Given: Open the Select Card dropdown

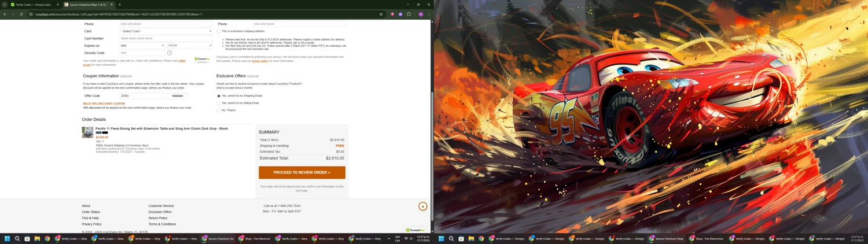Looking at the screenshot, I should tap(166, 31).
